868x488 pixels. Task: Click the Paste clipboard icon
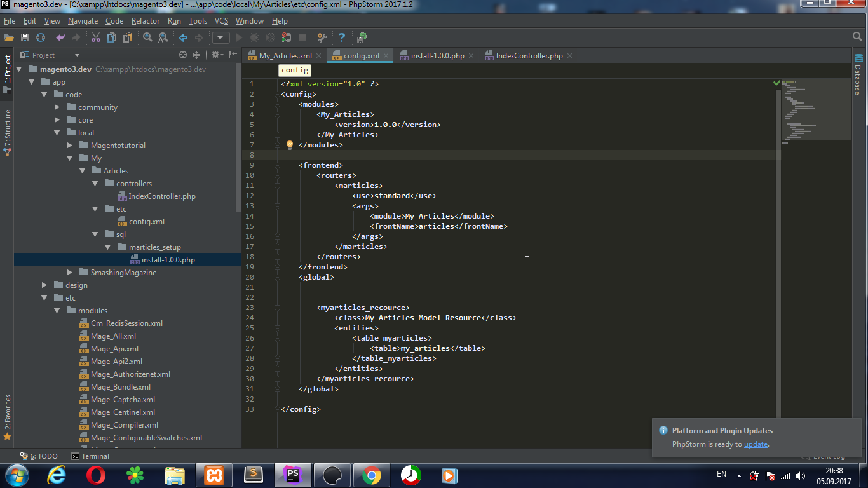coord(128,37)
